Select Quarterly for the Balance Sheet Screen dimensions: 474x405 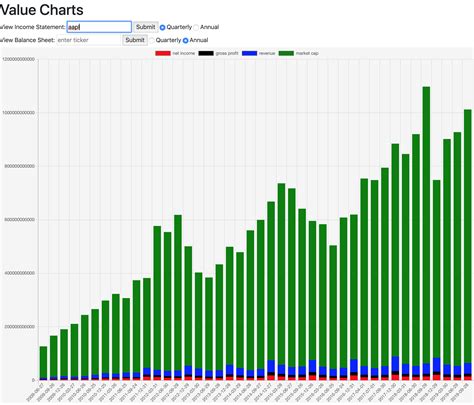tap(152, 40)
